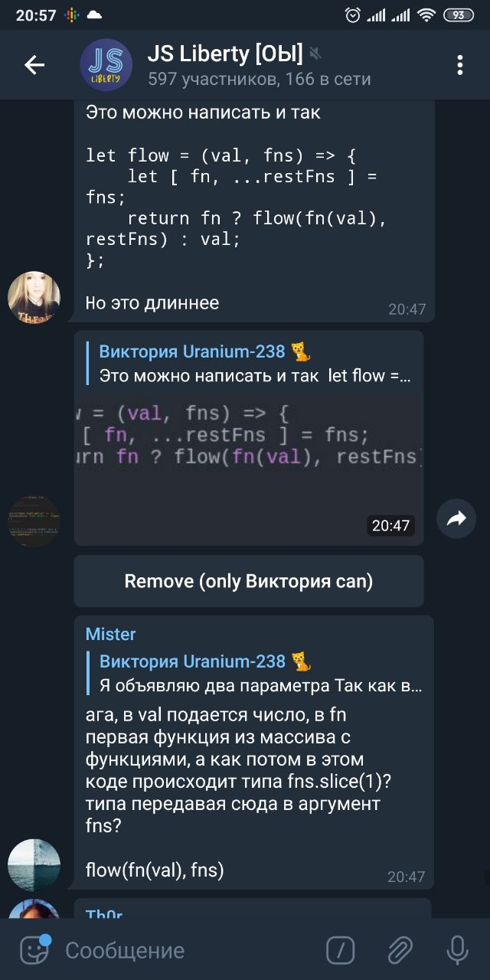Tap the dark code-image sender avatar
The width and height of the screenshot is (490, 980).
pyautogui.click(x=34, y=521)
